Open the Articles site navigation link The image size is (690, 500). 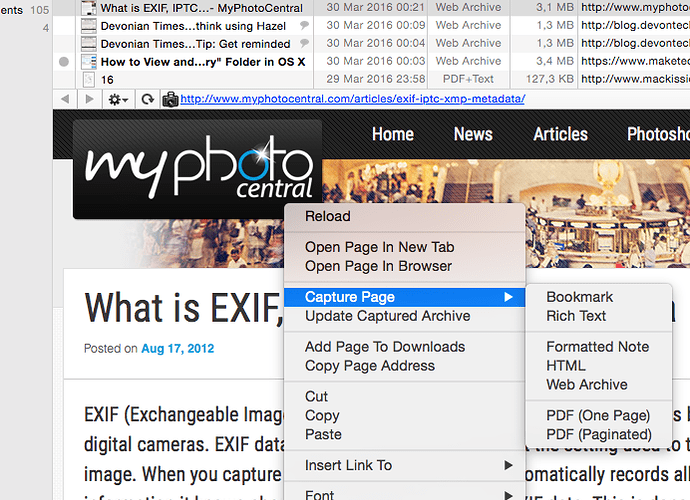click(x=560, y=134)
